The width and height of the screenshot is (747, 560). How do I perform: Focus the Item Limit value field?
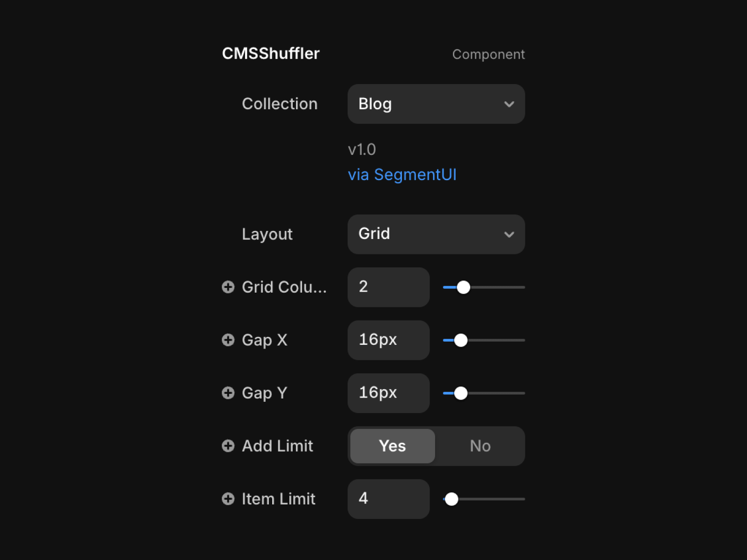click(388, 499)
